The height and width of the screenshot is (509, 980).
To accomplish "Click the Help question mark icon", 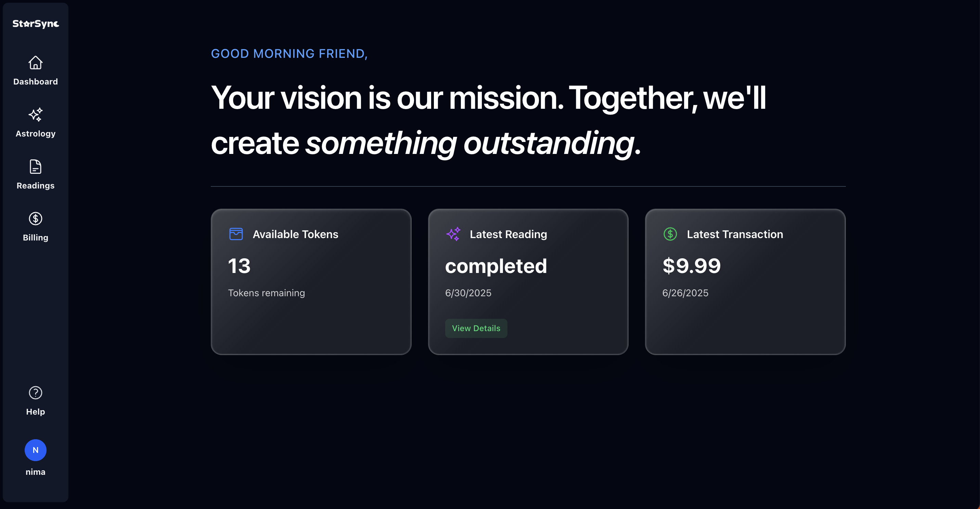I will tap(35, 393).
